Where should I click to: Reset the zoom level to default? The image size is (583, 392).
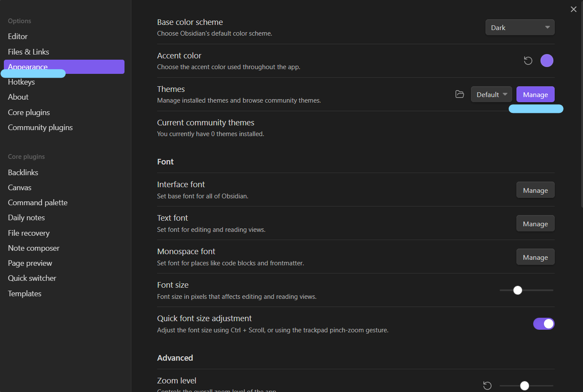click(x=487, y=386)
